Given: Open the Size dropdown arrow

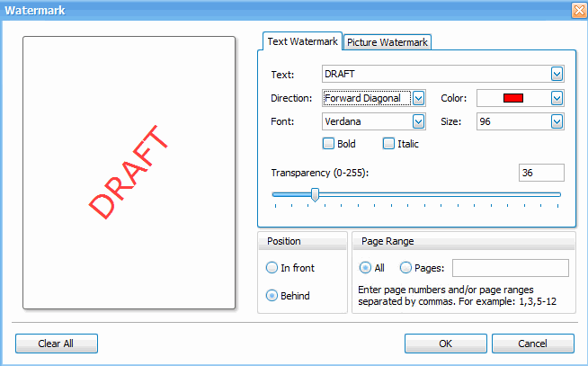Looking at the screenshot, I should click(557, 121).
